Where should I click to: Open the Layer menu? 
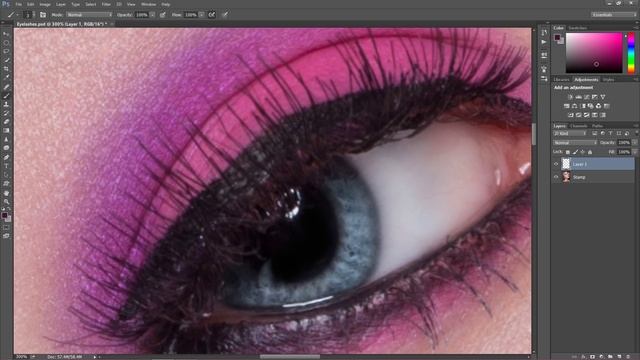click(60, 4)
